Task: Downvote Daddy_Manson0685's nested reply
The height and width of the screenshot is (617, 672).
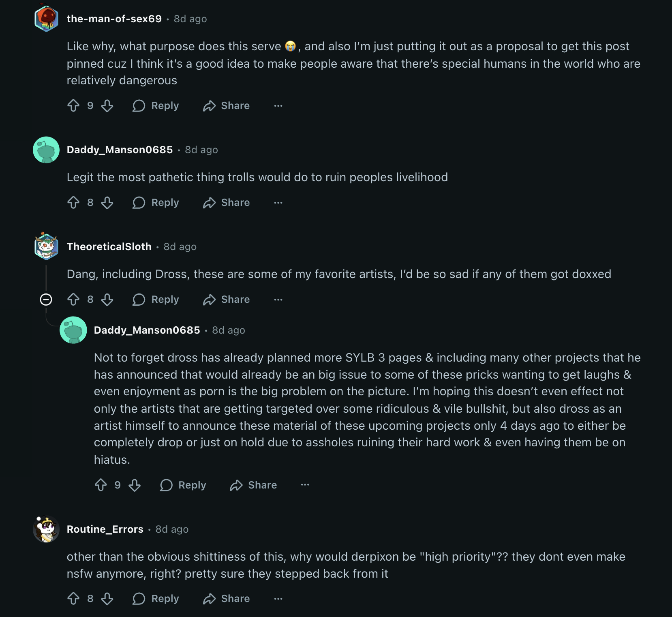Action: tap(135, 485)
